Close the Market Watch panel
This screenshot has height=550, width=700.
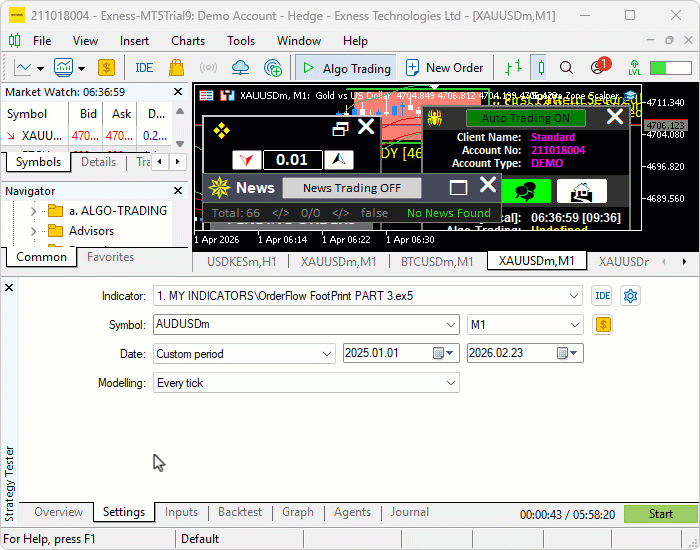pos(178,92)
